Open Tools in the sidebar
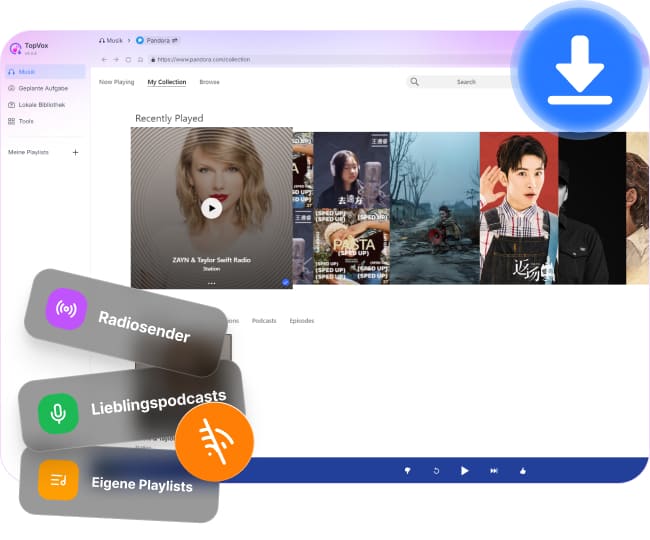Screen dimensions: 650x540 [21, 121]
